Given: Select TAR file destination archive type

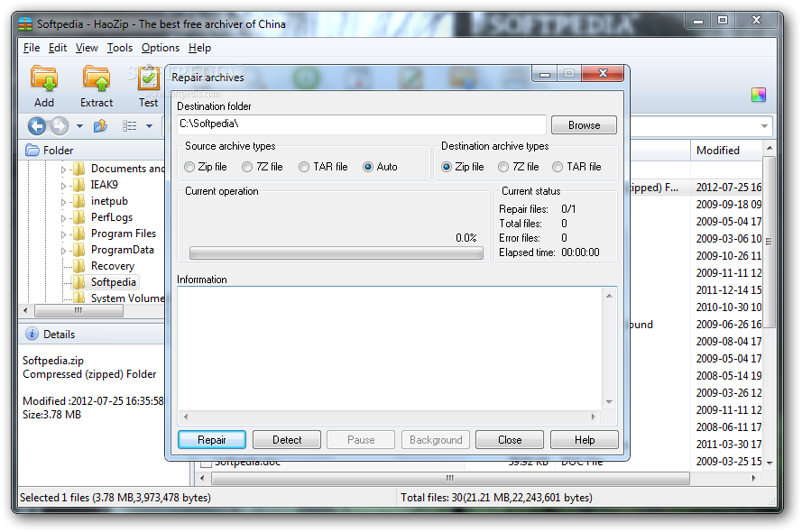Looking at the screenshot, I should tap(558, 167).
